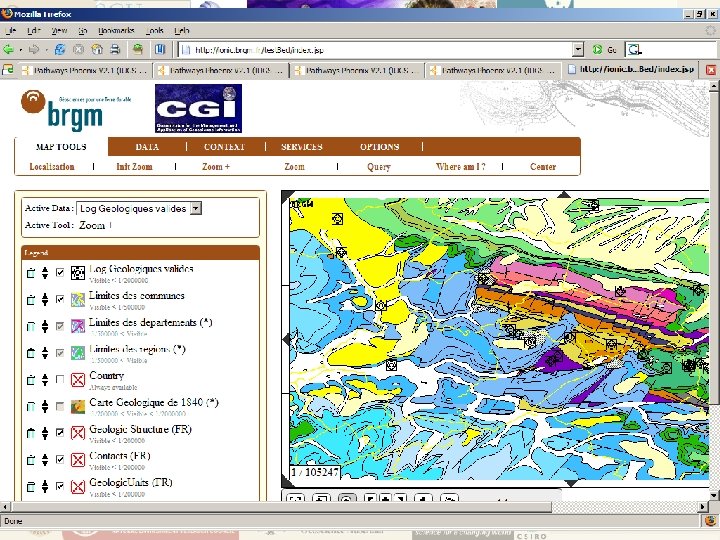
Task: Click the green Go button icon
Action: point(597,50)
